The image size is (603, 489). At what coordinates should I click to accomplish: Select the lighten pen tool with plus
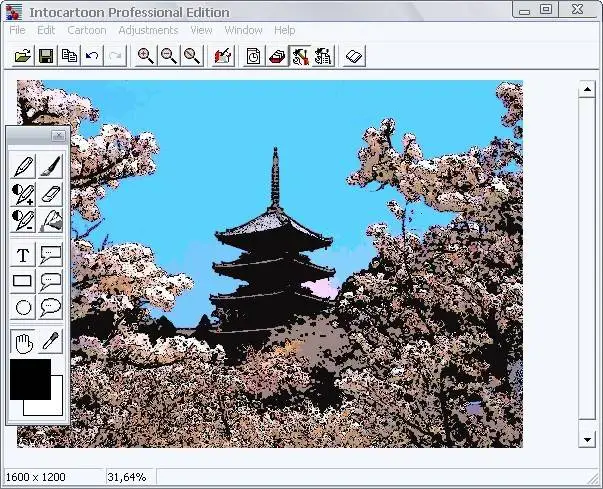point(23,194)
